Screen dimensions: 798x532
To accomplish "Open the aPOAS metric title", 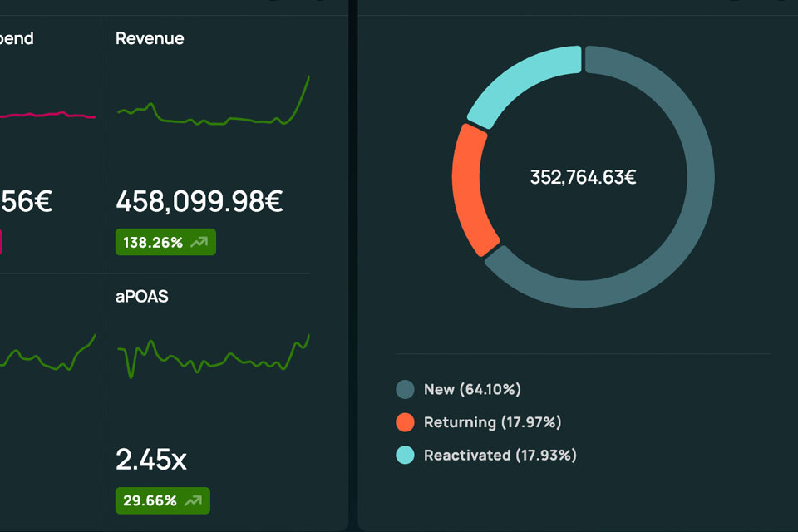I will click(x=141, y=296).
